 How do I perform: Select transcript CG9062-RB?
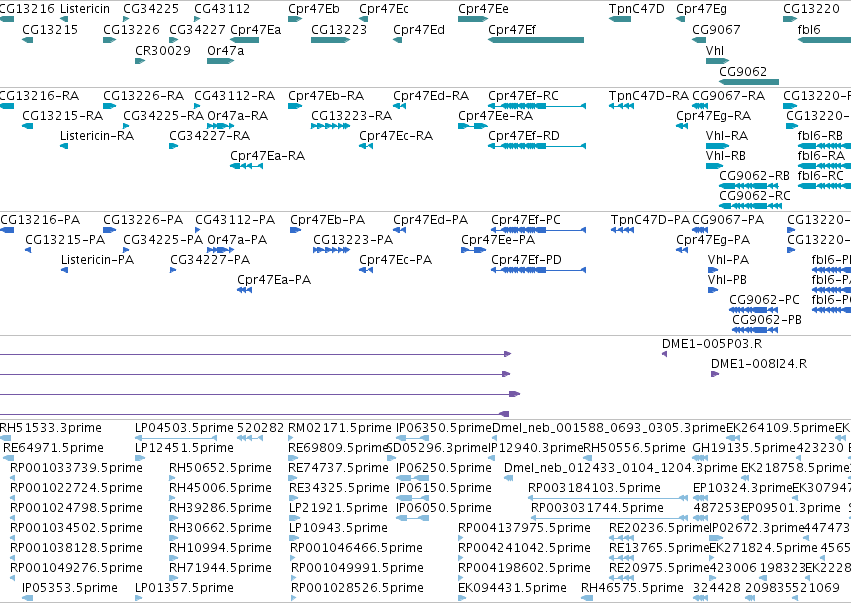[x=749, y=186]
